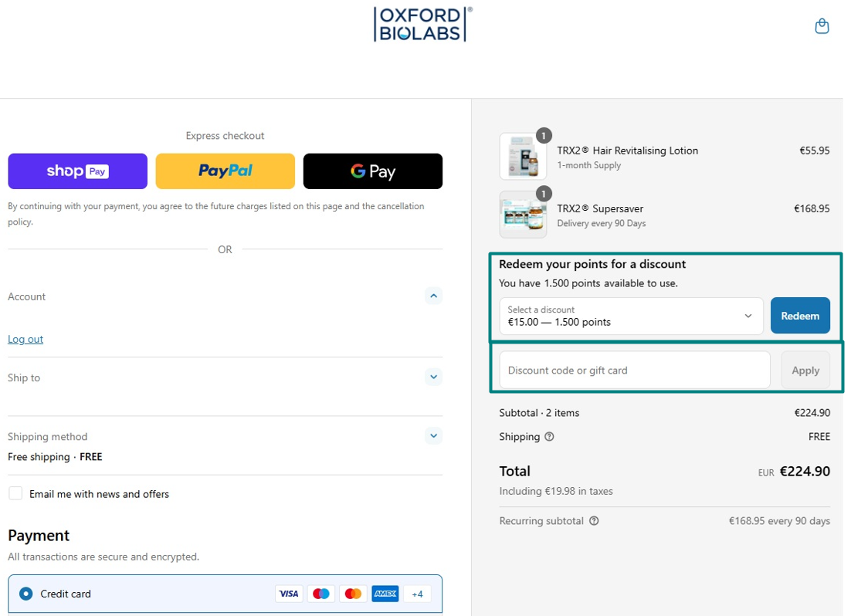The height and width of the screenshot is (616, 851).
Task: Open TRX2 Supersaver product thumbnail
Action: pos(524,215)
